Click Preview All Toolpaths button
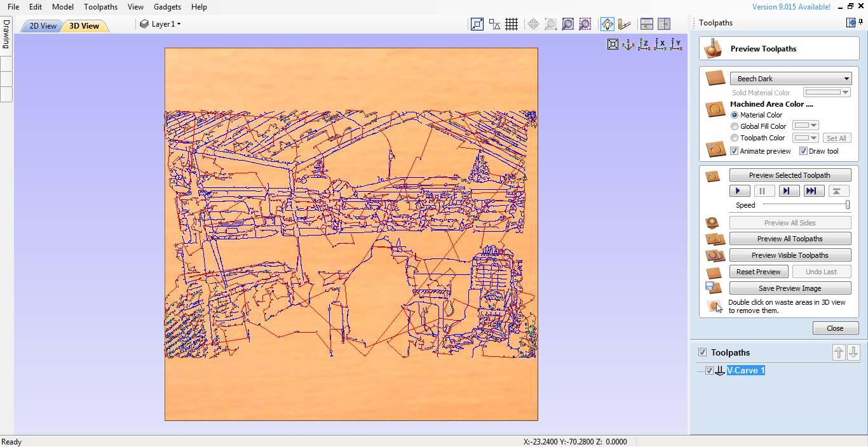This screenshot has height=447, width=868. [x=790, y=239]
